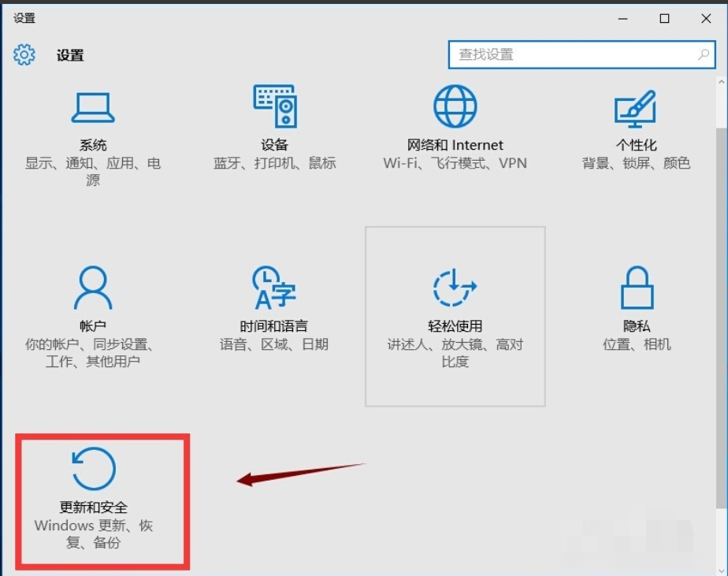Open the Personalization (个性化) paintbrush icon
This screenshot has width=728, height=576.
(635, 107)
